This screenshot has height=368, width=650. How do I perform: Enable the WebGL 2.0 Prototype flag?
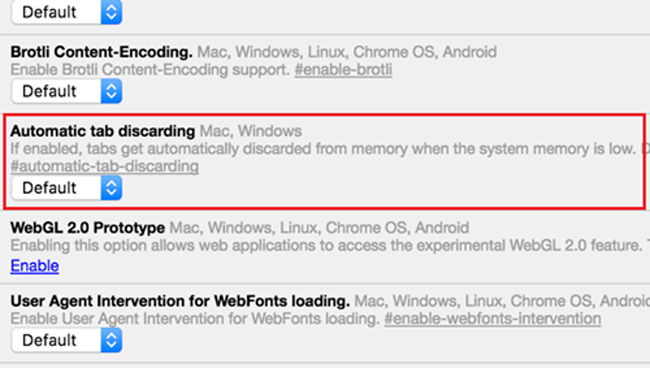click(34, 266)
